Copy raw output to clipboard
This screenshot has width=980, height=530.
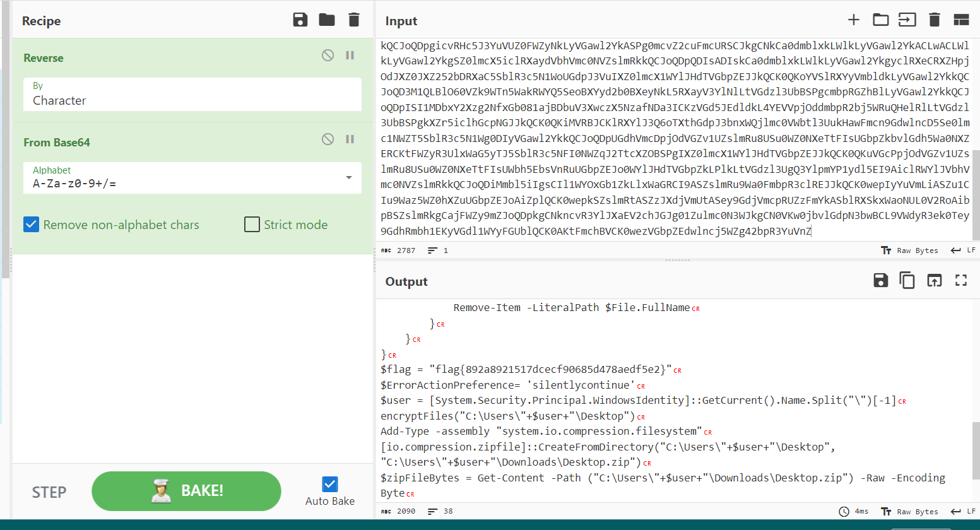click(x=907, y=281)
